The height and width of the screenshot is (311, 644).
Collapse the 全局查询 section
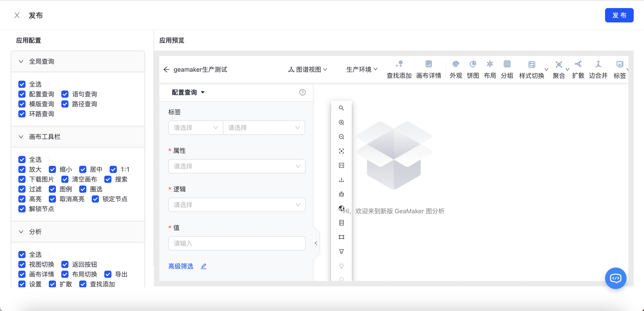[21, 62]
